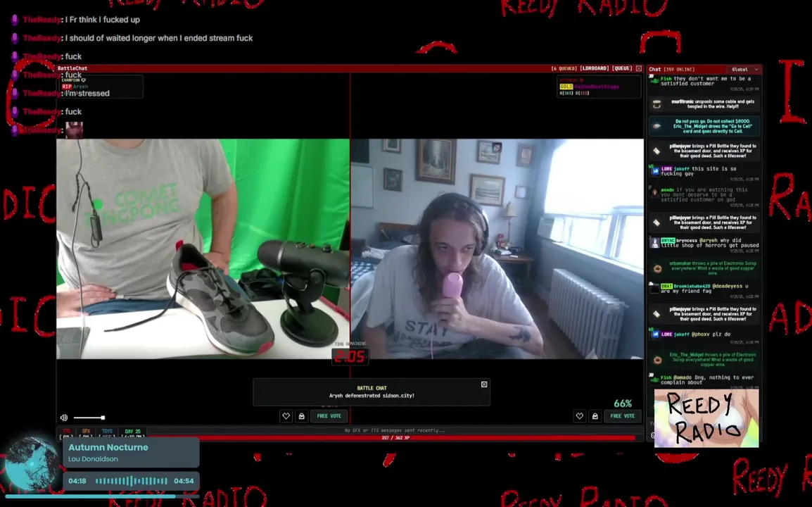Open the QUEUE tab in BattleChat header
The image size is (812, 507).
622,68
